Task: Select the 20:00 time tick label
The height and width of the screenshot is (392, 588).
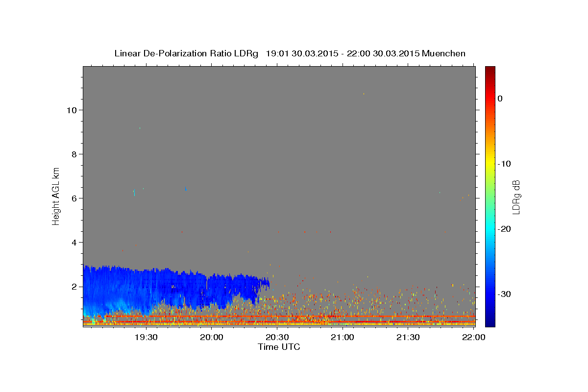Action: tap(212, 337)
